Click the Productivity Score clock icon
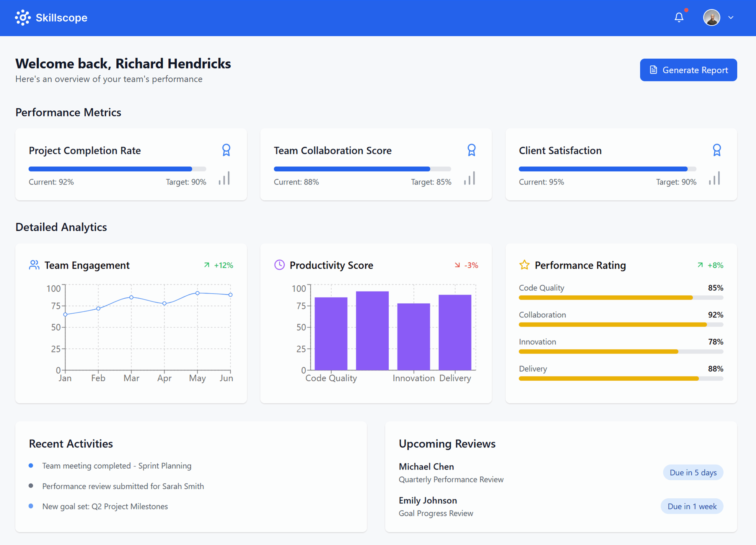 coord(279,265)
